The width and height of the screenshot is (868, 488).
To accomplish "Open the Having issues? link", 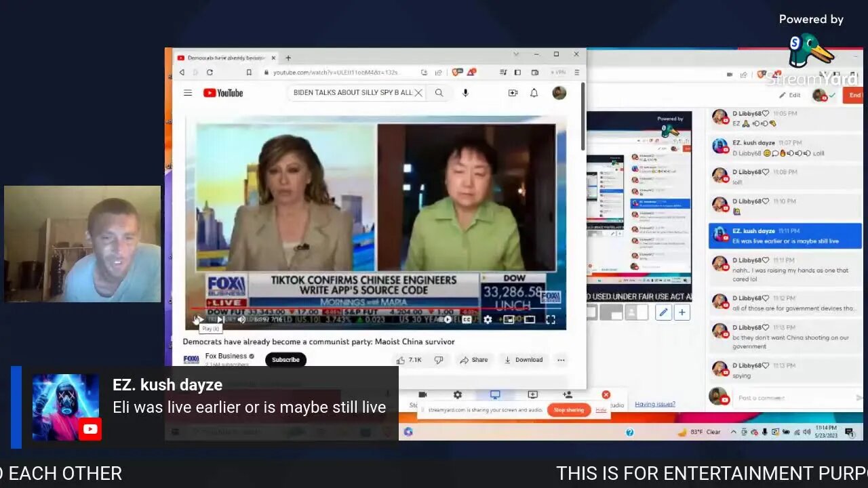I will [655, 404].
